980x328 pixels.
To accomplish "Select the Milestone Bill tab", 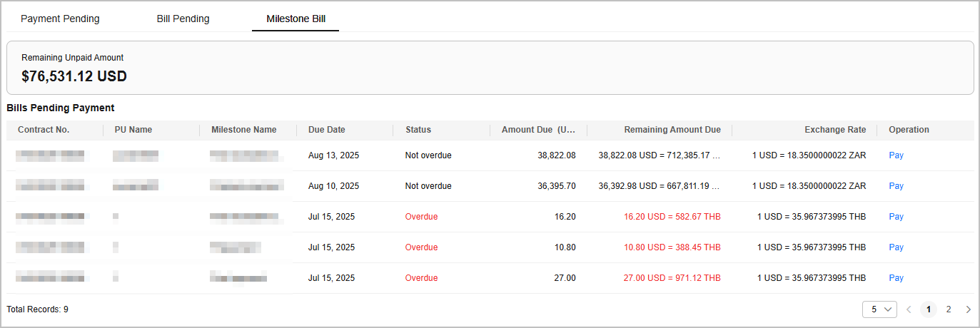I will pyautogui.click(x=295, y=19).
